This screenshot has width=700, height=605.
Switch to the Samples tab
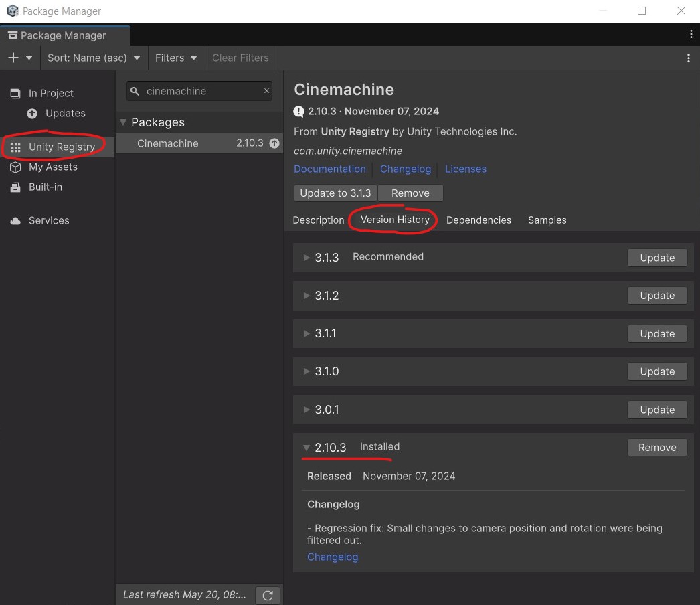[x=547, y=220]
